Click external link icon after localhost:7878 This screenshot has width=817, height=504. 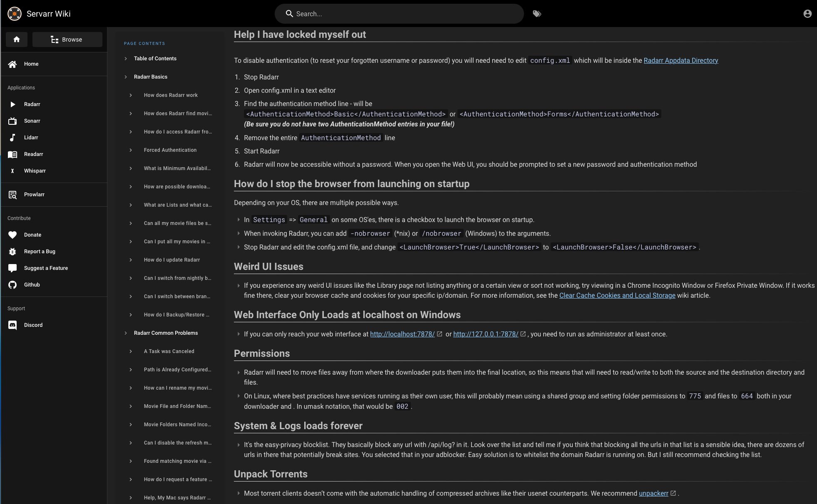click(439, 334)
